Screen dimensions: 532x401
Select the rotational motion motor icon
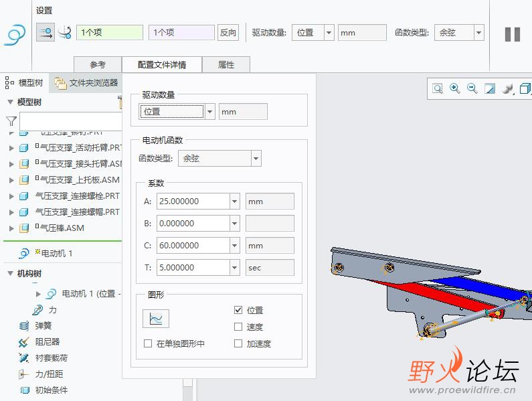pyautogui.click(x=64, y=33)
